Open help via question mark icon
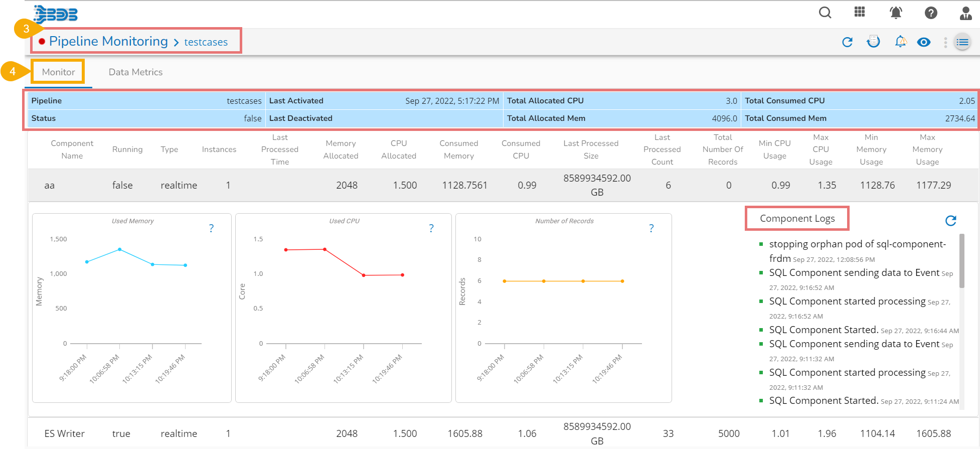Image resolution: width=980 pixels, height=449 pixels. [931, 13]
